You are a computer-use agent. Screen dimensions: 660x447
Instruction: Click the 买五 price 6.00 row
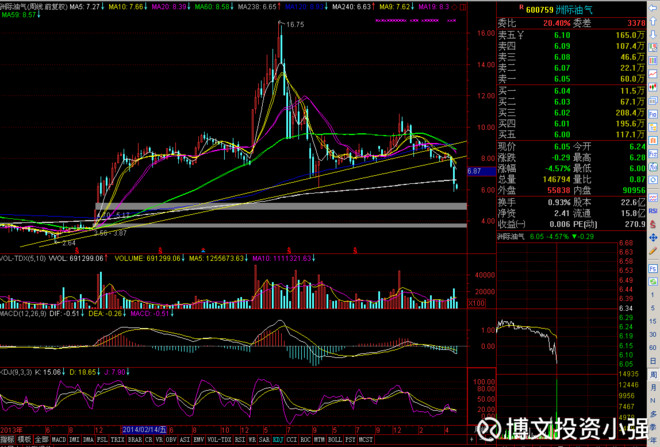[x=571, y=134]
